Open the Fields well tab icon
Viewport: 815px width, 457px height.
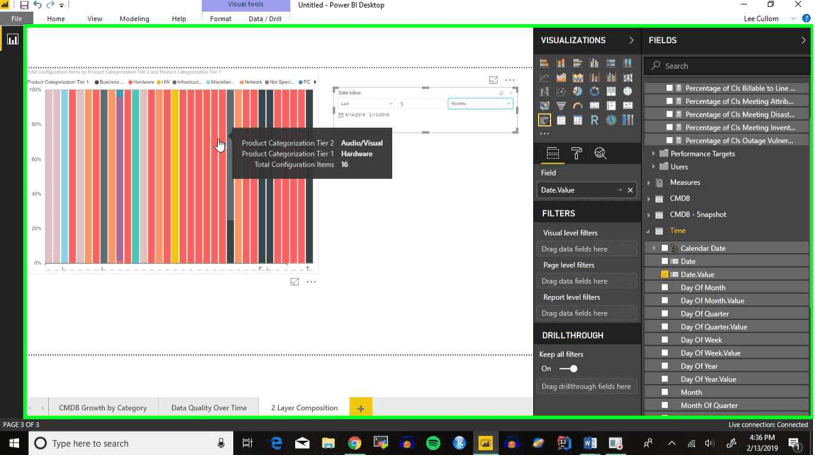[553, 153]
